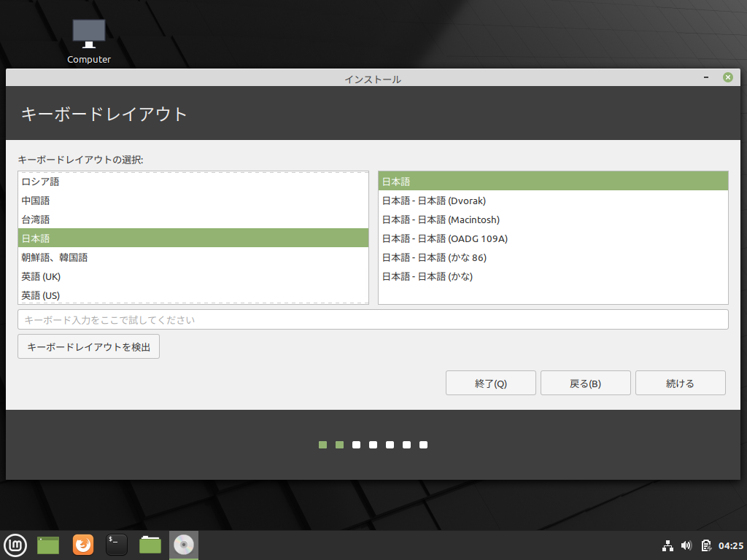Image resolution: width=747 pixels, height=560 pixels.
Task: Choose 日本語 (OADG 109A) variant
Action: click(553, 238)
